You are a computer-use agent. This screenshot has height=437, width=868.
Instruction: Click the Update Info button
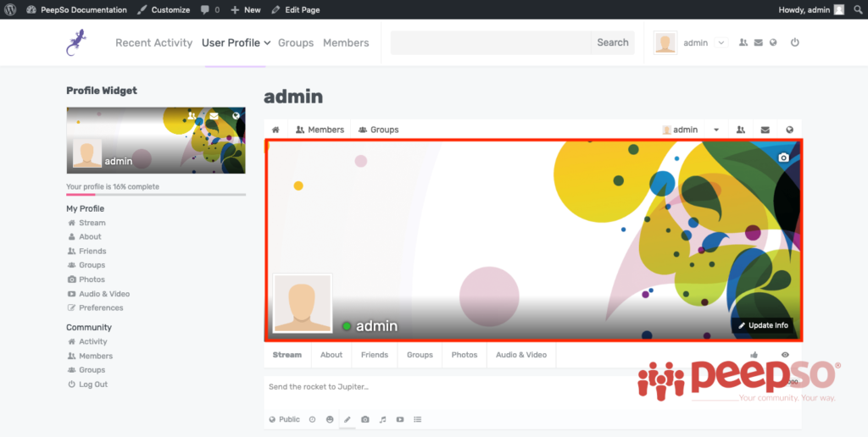click(763, 325)
